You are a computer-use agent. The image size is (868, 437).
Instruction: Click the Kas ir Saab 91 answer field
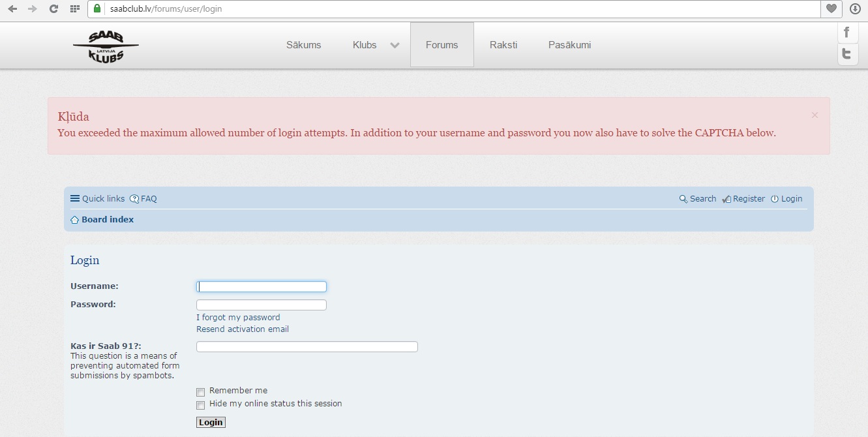point(307,347)
